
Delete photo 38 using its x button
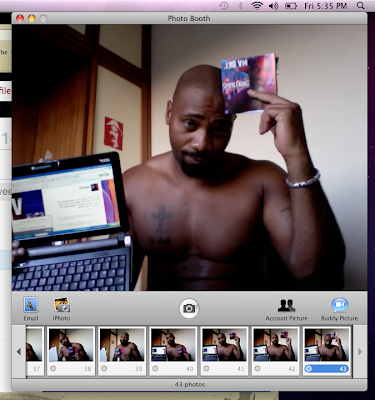point(53,369)
